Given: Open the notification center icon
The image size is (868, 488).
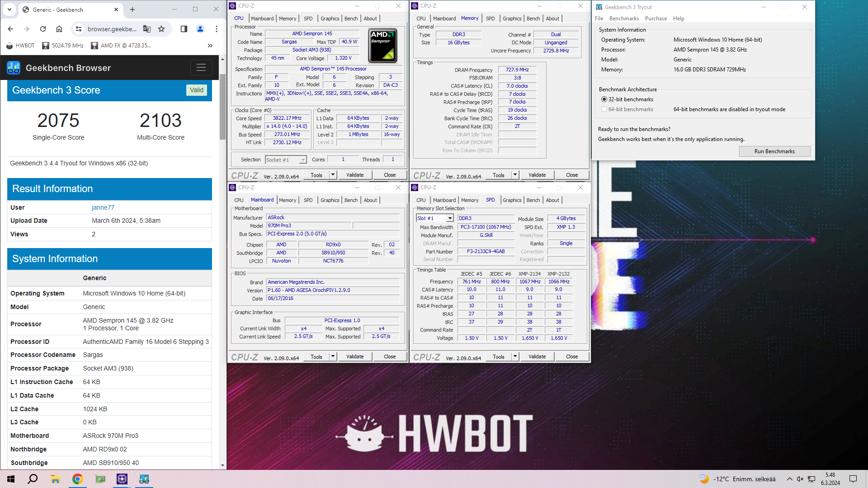Looking at the screenshot, I should click(853, 479).
